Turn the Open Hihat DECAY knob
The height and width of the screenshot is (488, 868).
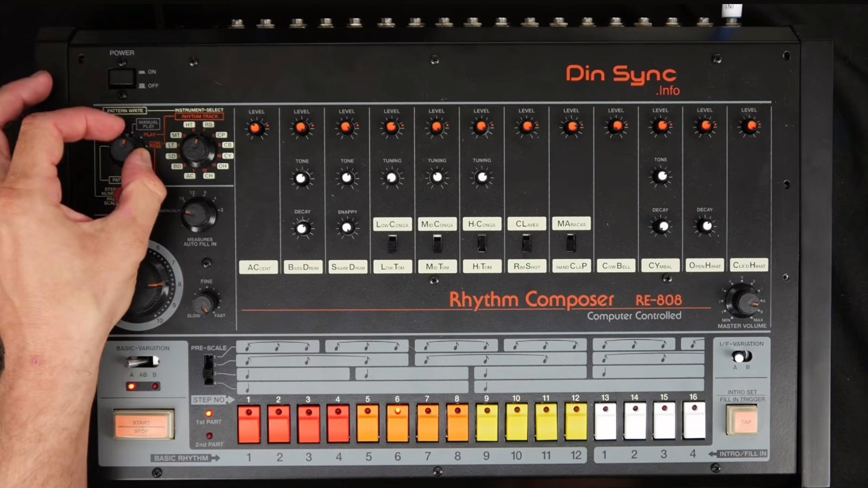[x=705, y=226]
